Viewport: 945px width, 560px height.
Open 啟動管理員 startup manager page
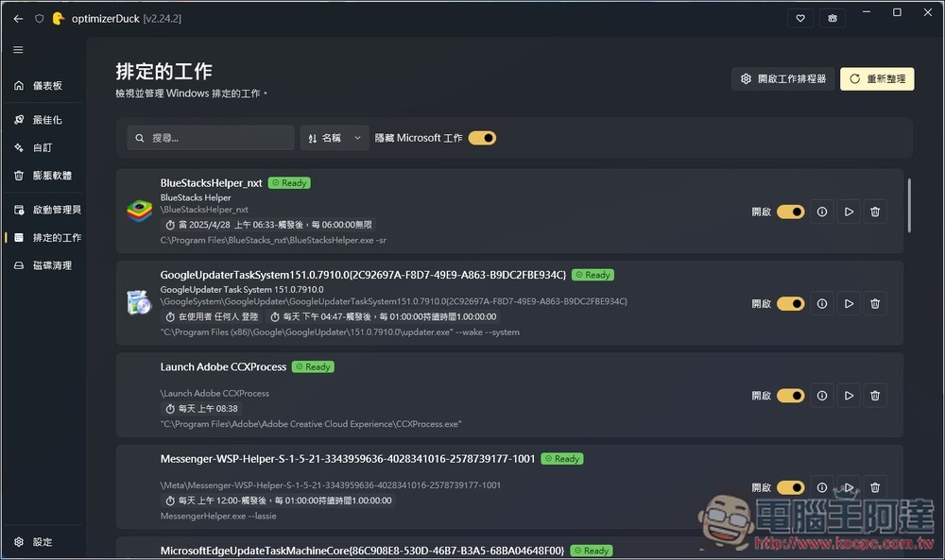[x=43, y=210]
